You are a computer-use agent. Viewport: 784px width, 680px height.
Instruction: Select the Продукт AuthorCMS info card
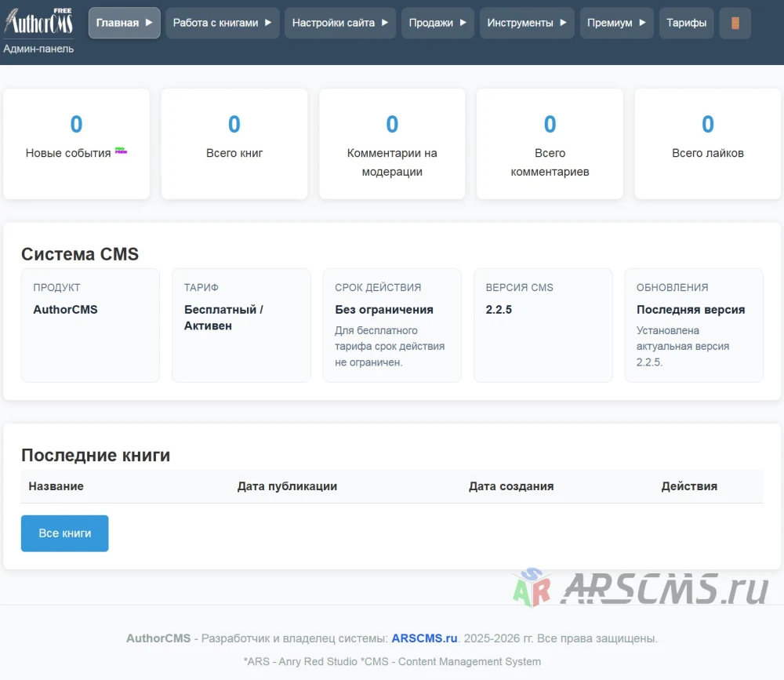coord(90,325)
